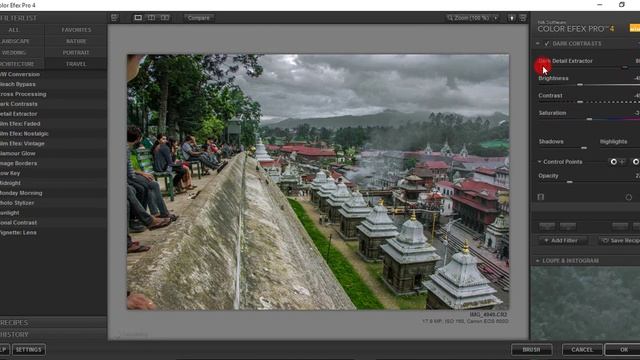640x360 pixels.
Task: Select the Cross Processing filter
Action: [53, 94]
